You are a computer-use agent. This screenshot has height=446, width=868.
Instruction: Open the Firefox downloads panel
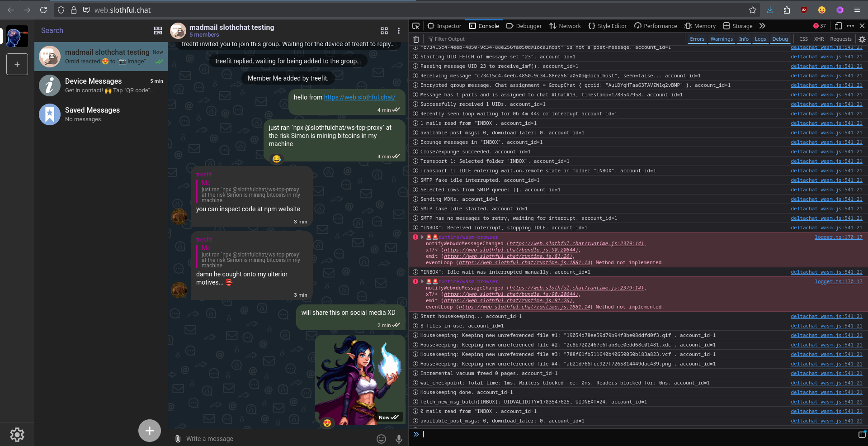[770, 10]
